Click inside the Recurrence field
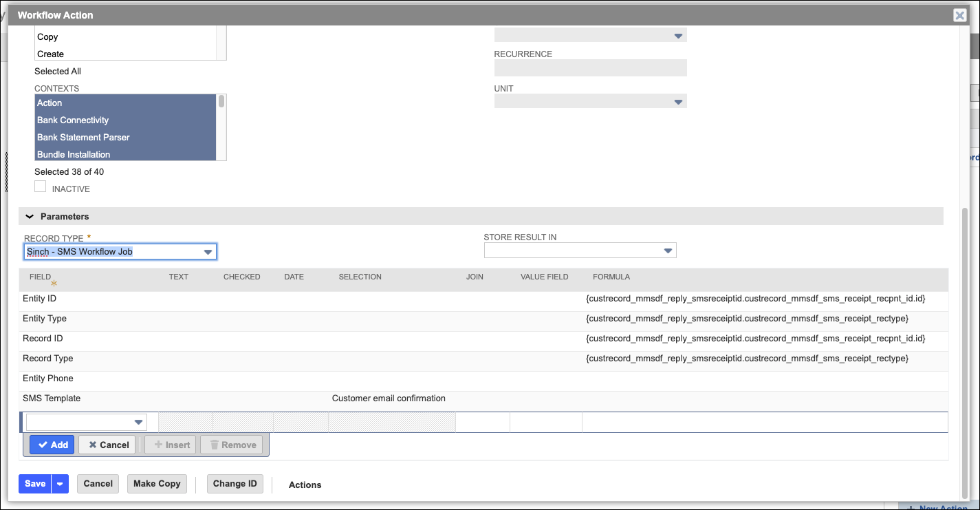This screenshot has height=510, width=980. tap(590, 67)
